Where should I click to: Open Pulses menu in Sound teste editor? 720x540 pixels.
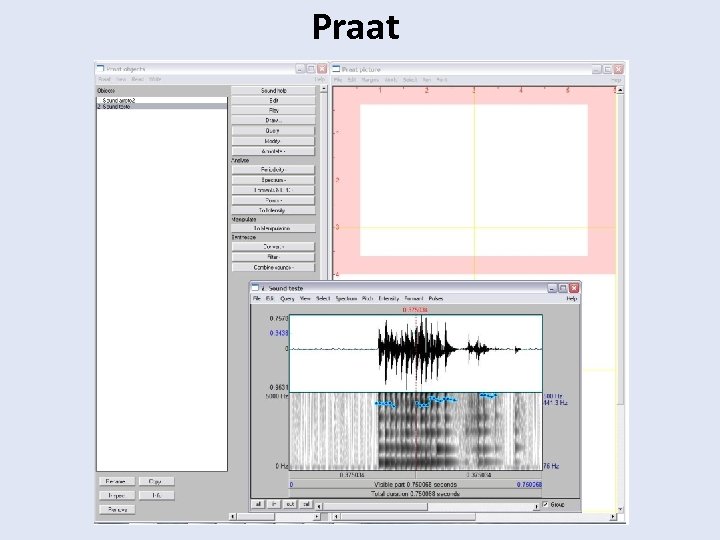click(436, 298)
